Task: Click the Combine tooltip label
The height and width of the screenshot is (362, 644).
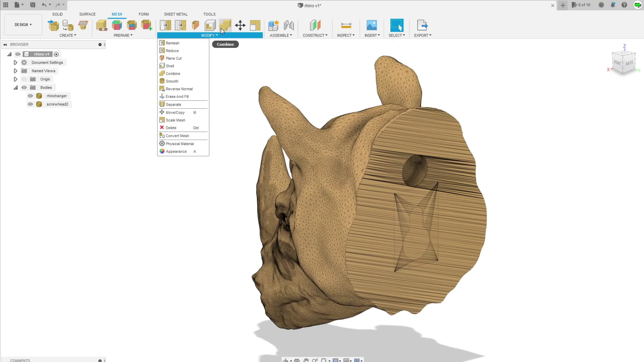Action: pos(225,44)
